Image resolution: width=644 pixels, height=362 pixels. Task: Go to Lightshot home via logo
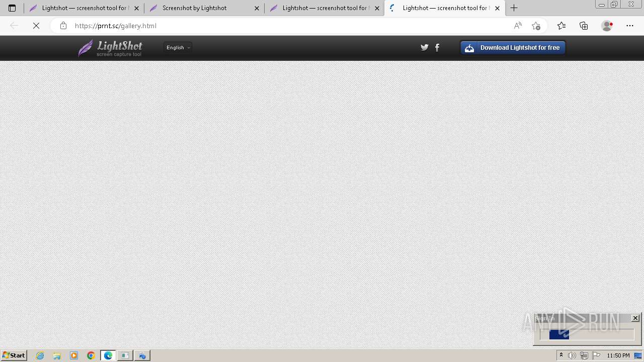pyautogui.click(x=111, y=48)
